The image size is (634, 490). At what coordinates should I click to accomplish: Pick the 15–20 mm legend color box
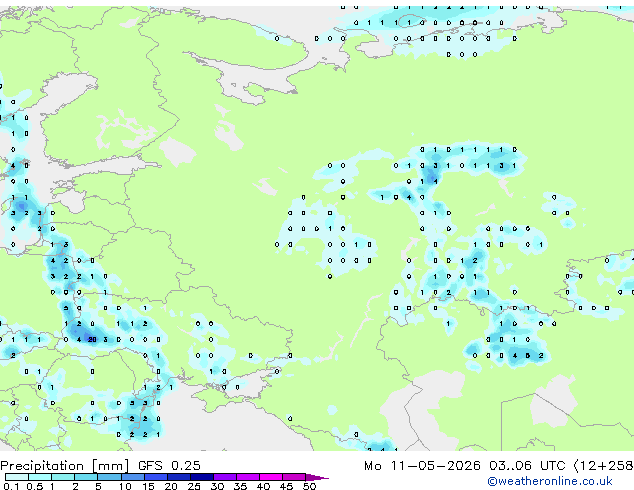[x=155, y=477]
